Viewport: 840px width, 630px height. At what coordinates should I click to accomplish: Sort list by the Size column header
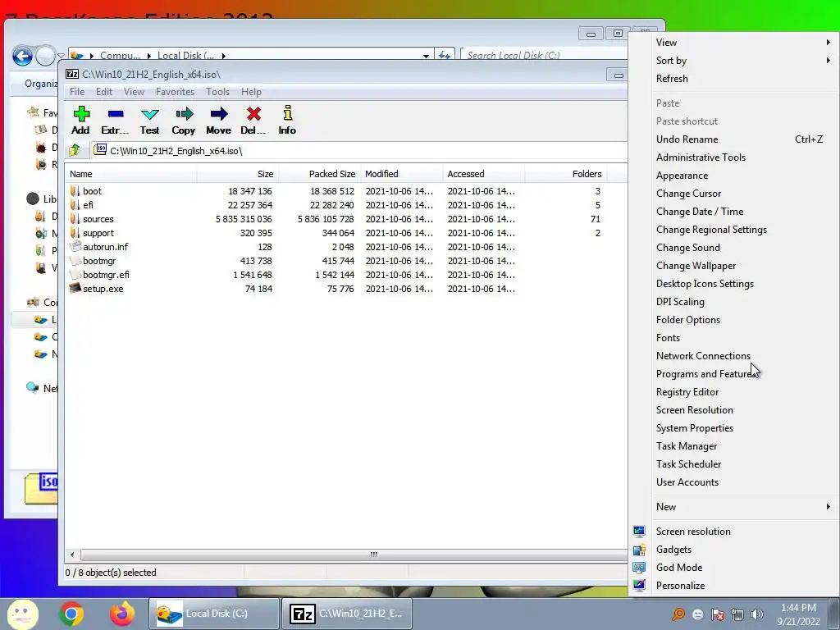238,174
